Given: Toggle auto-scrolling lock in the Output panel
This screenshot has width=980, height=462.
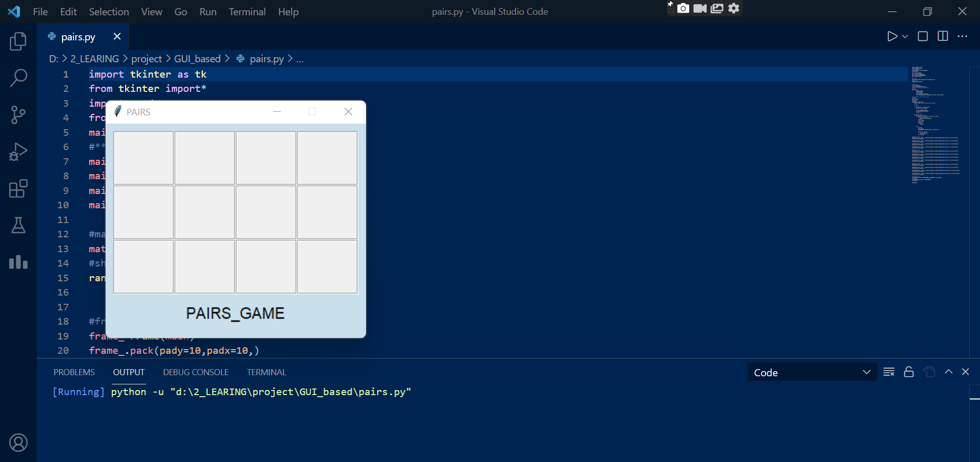Looking at the screenshot, I should click(x=909, y=372).
